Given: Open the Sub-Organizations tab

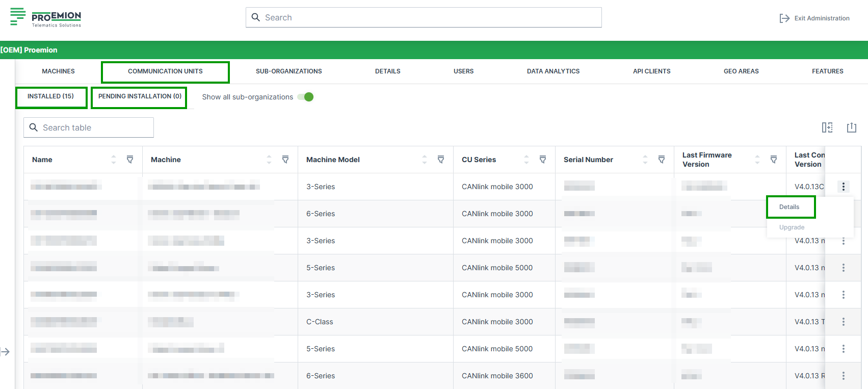Looking at the screenshot, I should [x=288, y=71].
